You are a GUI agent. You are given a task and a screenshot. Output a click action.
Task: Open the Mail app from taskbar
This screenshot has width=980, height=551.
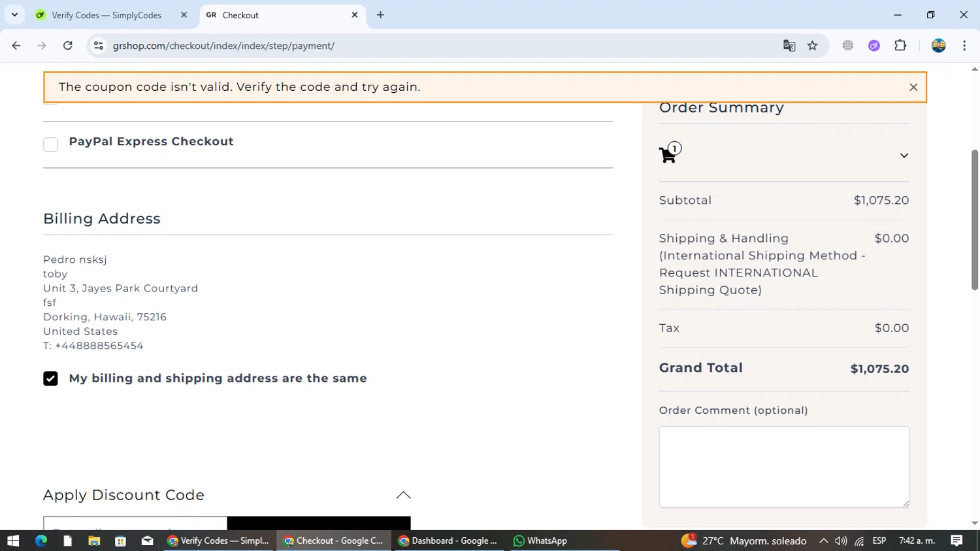[x=147, y=541]
